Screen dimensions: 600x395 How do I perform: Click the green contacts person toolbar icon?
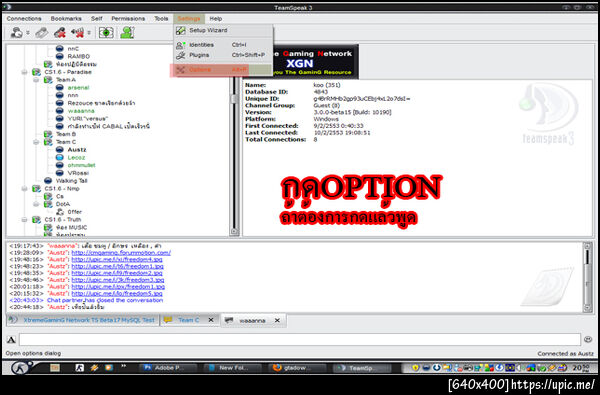click(127, 33)
